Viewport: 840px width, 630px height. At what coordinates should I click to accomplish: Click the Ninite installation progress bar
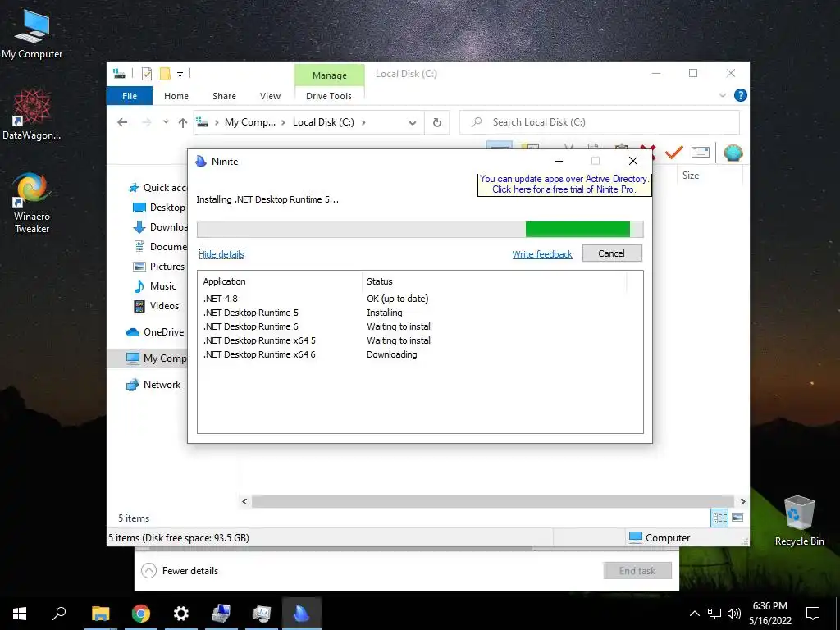(x=420, y=229)
